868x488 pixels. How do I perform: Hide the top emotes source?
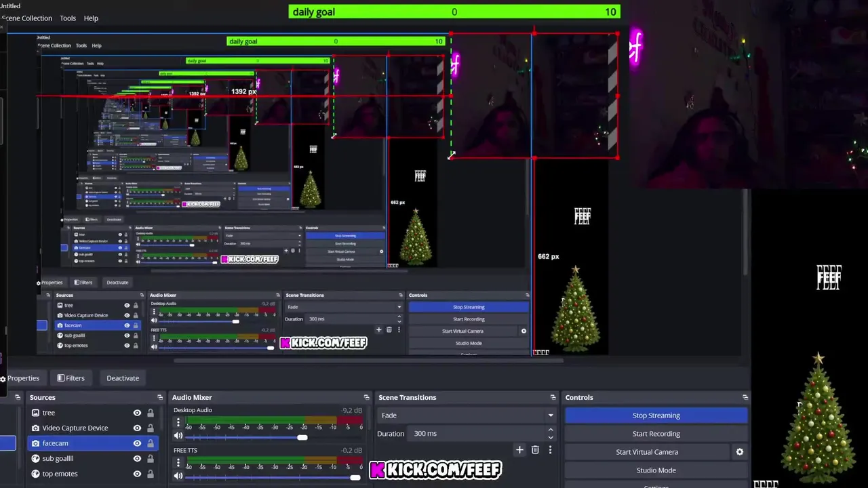[x=137, y=474]
